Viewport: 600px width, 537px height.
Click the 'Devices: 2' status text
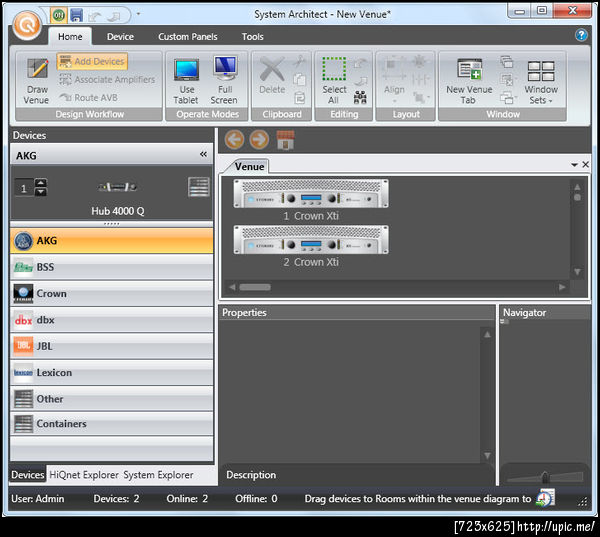(x=116, y=498)
